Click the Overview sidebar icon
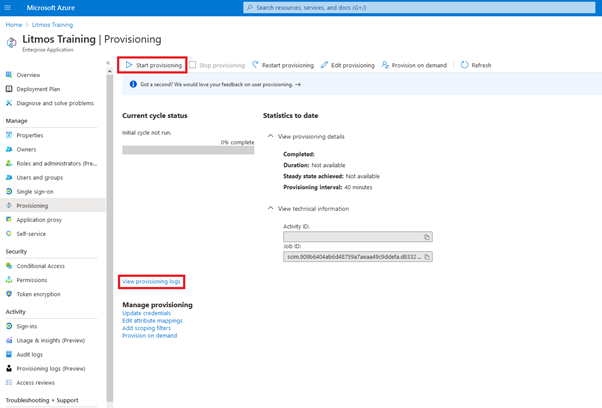 (9, 74)
